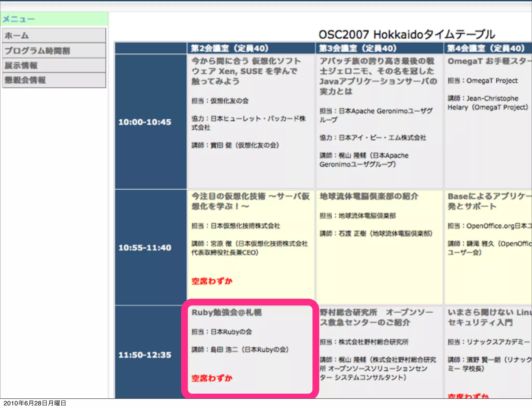Click the 空席わずか notice under Ruby session
532x409 pixels.
tap(212, 378)
